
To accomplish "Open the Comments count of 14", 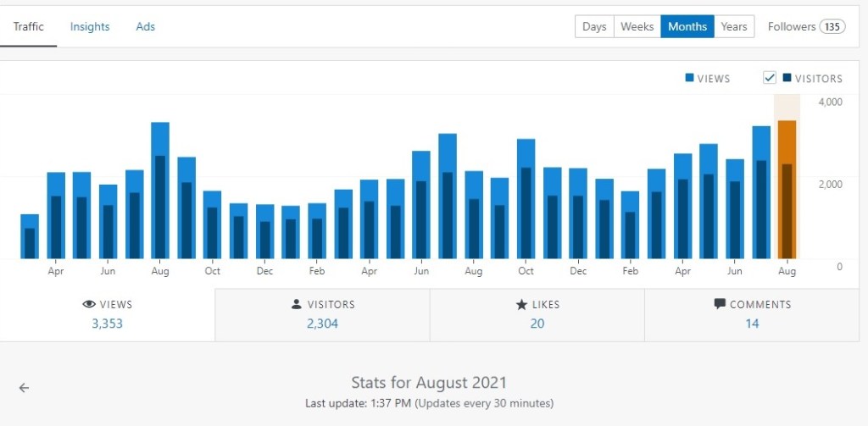I will point(752,324).
